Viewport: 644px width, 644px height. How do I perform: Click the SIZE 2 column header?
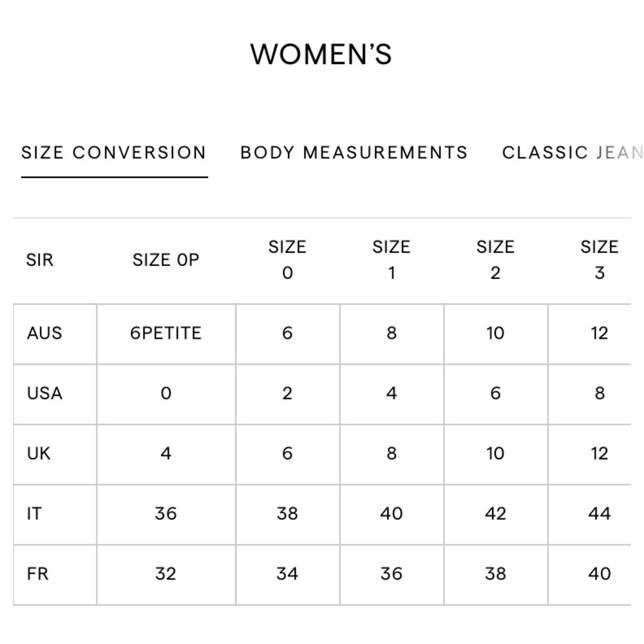coord(495,260)
